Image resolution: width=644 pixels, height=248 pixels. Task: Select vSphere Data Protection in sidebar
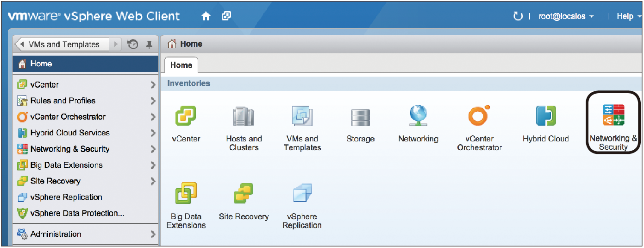click(x=86, y=214)
